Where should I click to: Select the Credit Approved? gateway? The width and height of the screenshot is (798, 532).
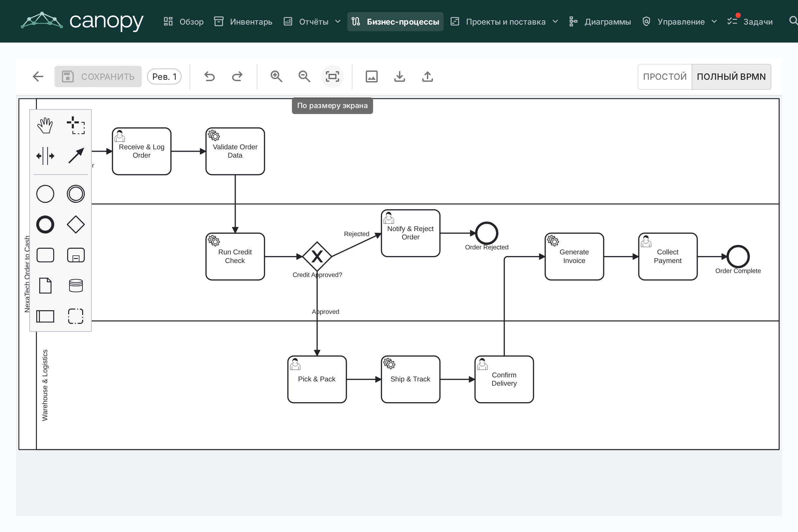(x=317, y=256)
